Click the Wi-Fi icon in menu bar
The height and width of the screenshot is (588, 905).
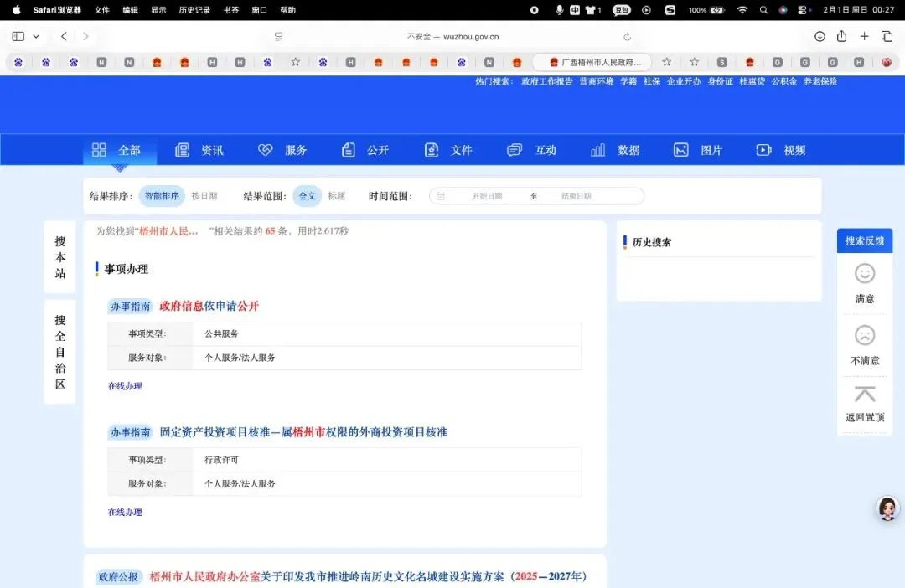pyautogui.click(x=742, y=10)
